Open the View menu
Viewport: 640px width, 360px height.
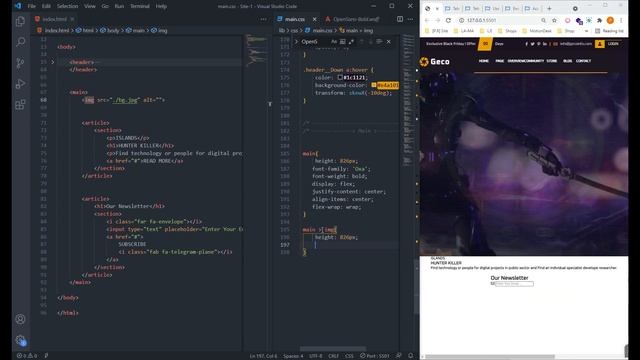pos(89,6)
